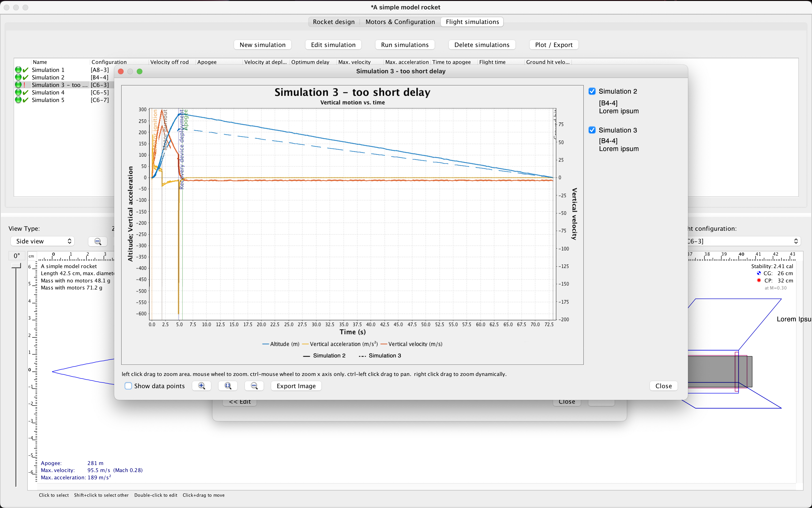Click the rotation slider handle near the 0° label

(16, 266)
